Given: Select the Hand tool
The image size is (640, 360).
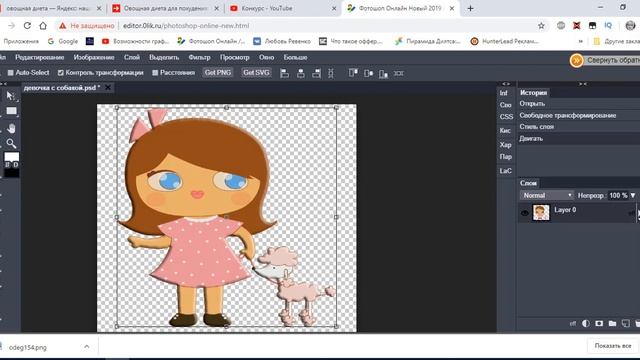Looking at the screenshot, I should 11,128.
